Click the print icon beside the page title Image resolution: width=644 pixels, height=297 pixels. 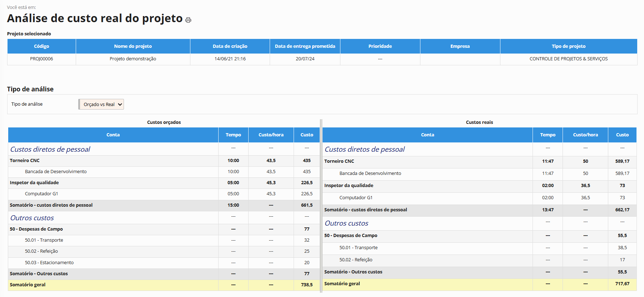click(188, 20)
